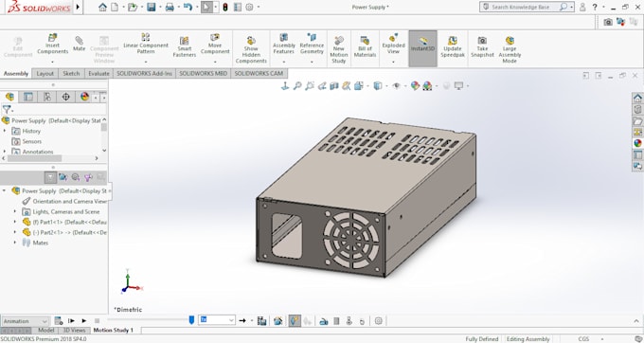Toggle the Select arrow cursor tool
This screenshot has width=644, height=343.
click(x=206, y=7)
